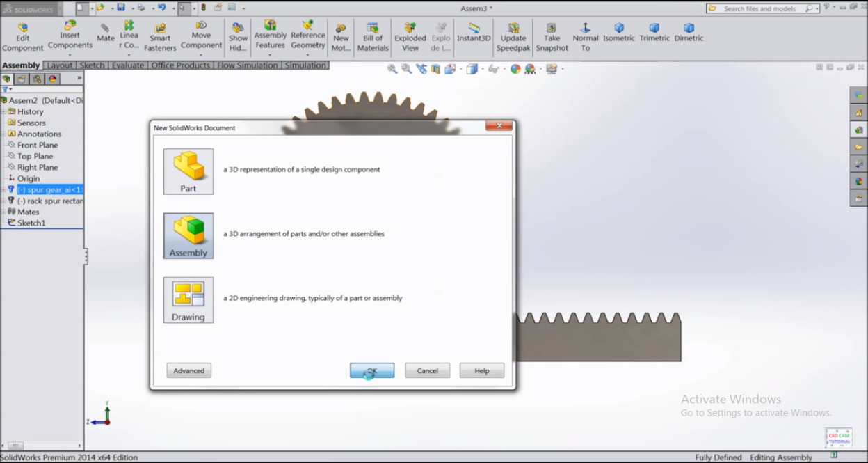This screenshot has height=463, width=868.
Task: Insert a Bill of Materials
Action: click(x=373, y=38)
